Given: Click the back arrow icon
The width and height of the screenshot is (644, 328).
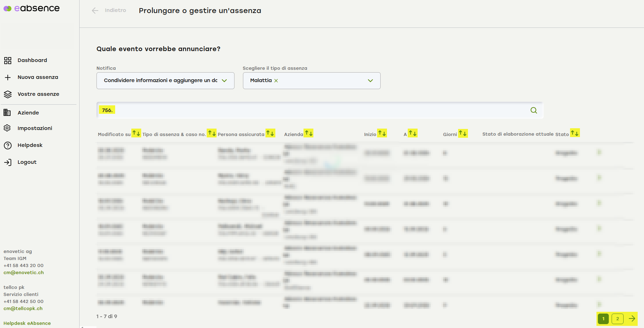Looking at the screenshot, I should (x=95, y=11).
